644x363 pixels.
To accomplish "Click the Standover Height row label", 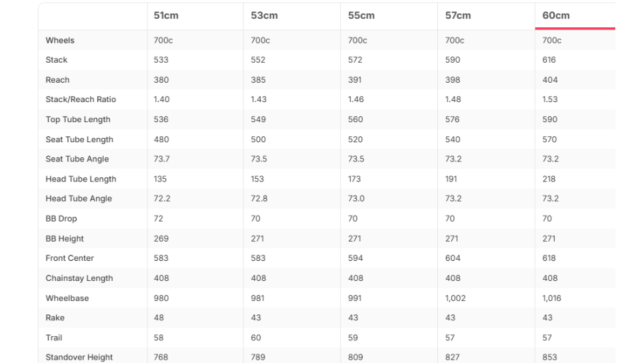I will click(79, 357).
